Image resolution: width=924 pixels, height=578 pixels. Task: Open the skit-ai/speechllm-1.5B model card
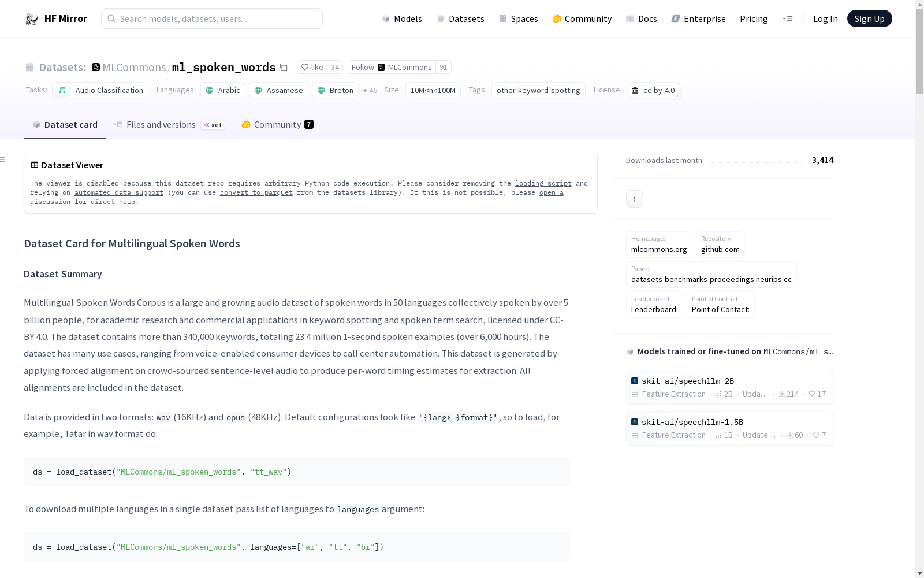point(729,428)
